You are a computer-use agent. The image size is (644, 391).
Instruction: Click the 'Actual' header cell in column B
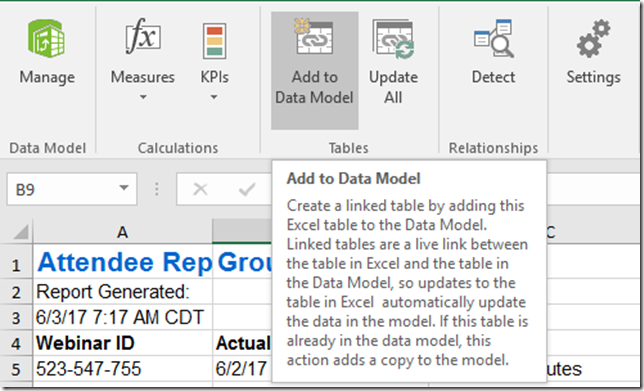pos(242,343)
